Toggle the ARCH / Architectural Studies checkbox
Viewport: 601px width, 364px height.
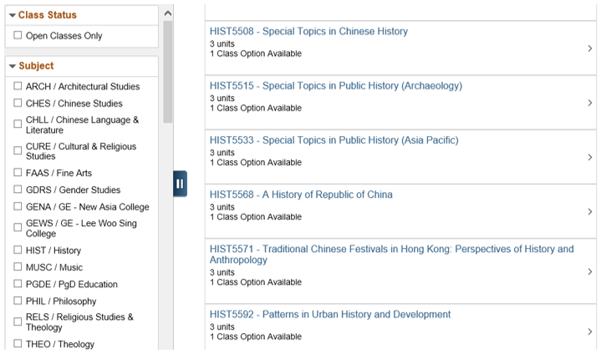[18, 86]
